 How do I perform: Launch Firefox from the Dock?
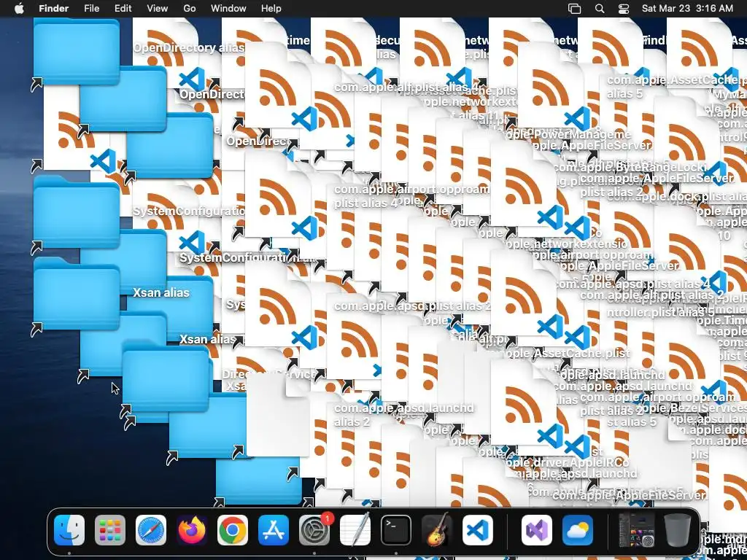tap(192, 530)
